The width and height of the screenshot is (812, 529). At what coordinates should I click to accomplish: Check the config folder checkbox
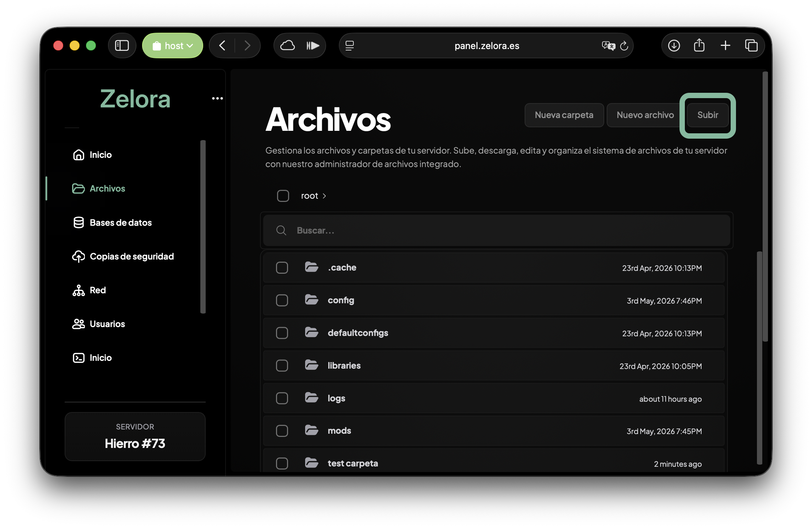[282, 300]
